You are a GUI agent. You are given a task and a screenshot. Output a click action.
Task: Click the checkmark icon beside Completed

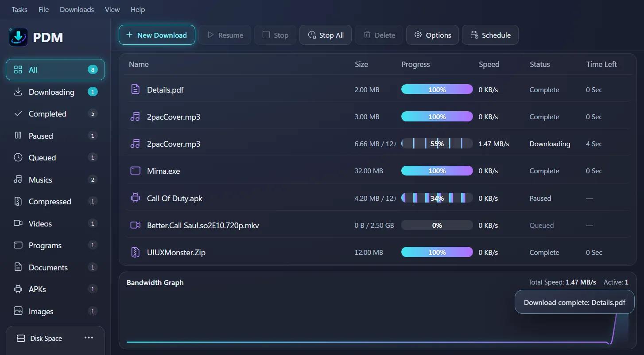(18, 114)
